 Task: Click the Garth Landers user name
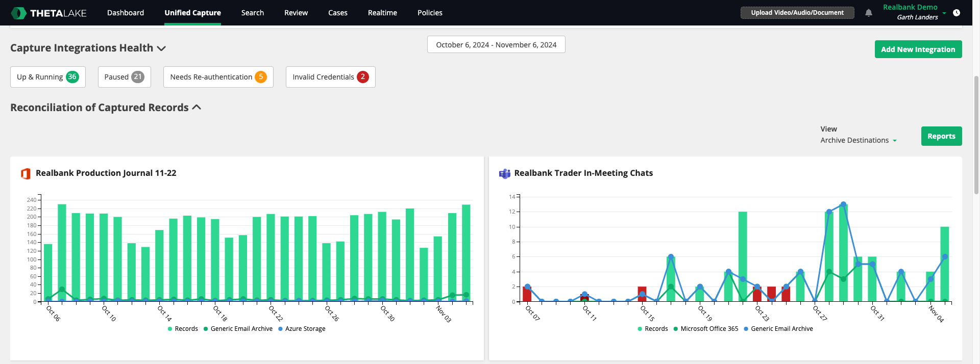[x=917, y=17]
